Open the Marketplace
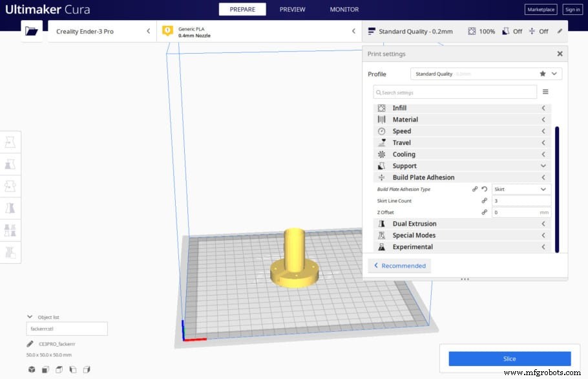Screen dimensions: 588x379 pyautogui.click(x=540, y=9)
